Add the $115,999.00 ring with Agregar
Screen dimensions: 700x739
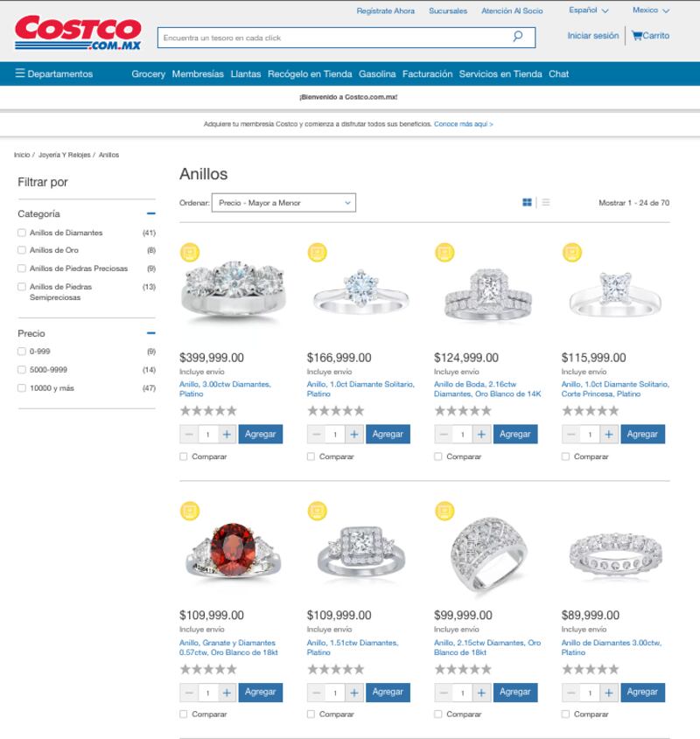[x=642, y=434]
